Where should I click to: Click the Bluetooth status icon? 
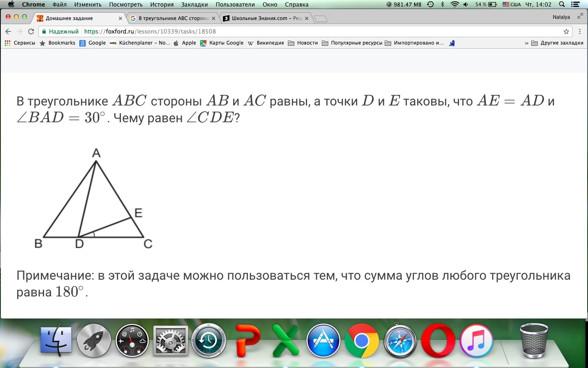point(442,4)
